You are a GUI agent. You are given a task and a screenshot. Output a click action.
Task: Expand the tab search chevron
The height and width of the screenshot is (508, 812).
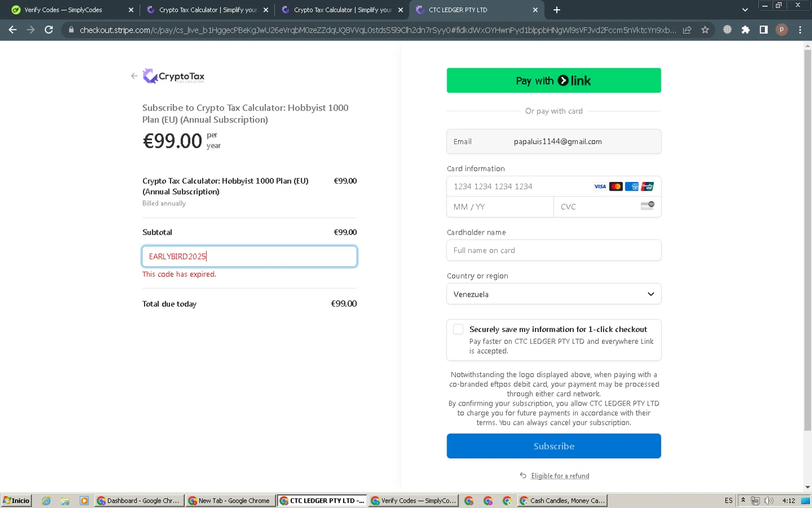tap(745, 10)
